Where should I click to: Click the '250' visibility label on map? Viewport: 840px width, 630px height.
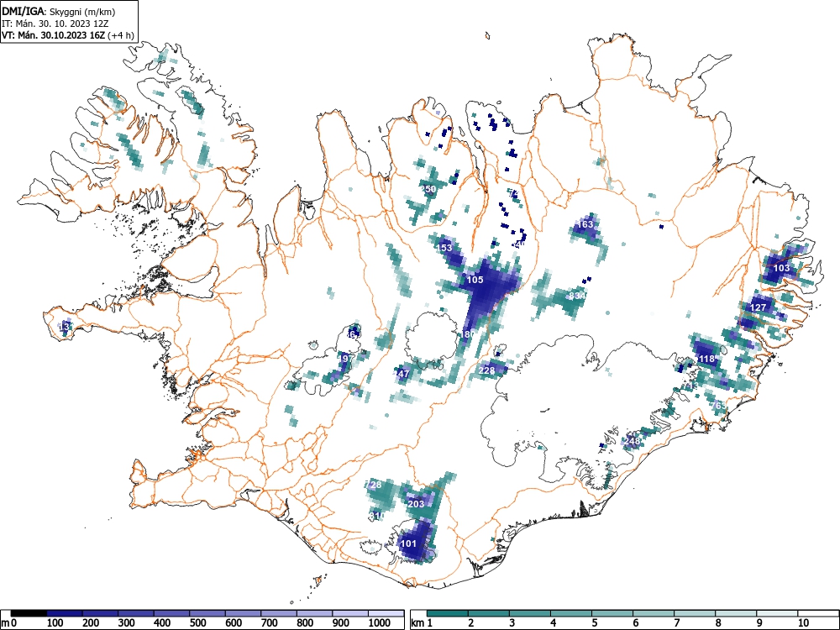pos(428,189)
